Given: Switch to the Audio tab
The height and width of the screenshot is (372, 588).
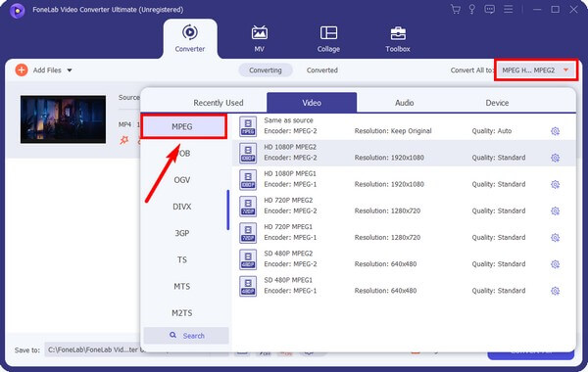Looking at the screenshot, I should click(x=404, y=103).
